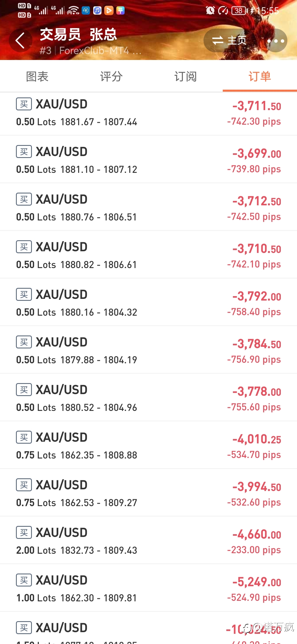Select the -3,792.00 XAU/USD order

pyautogui.click(x=148, y=302)
